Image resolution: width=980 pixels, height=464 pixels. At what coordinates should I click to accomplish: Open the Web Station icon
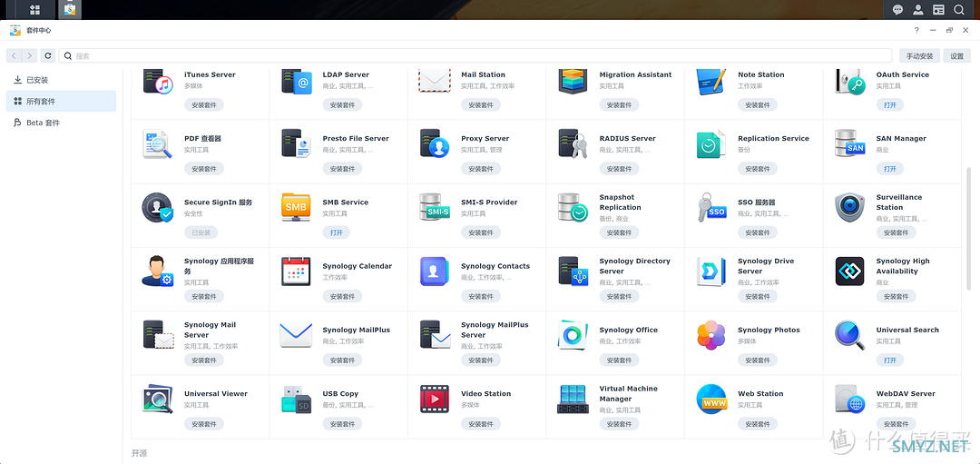711,399
